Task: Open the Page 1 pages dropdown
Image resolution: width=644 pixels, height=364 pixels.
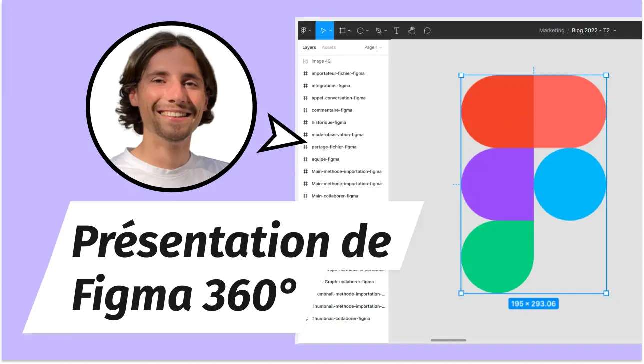Action: (x=373, y=47)
